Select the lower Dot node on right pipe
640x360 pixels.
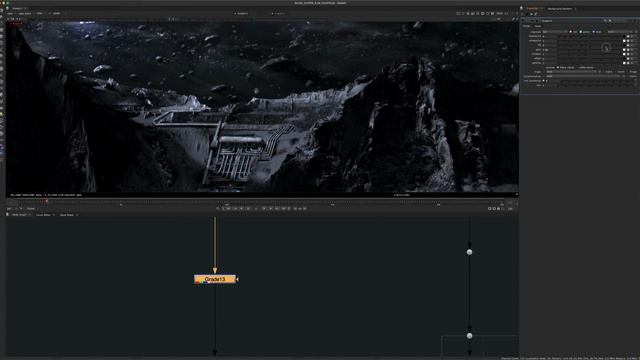point(469,336)
